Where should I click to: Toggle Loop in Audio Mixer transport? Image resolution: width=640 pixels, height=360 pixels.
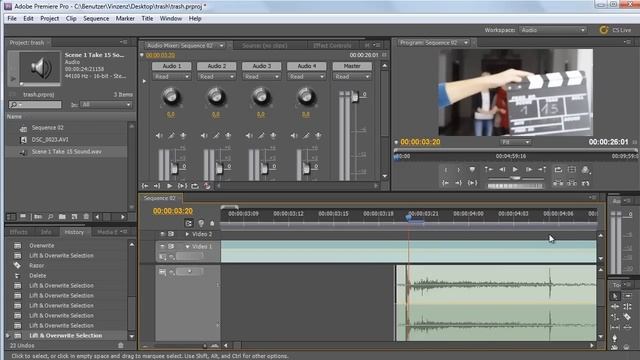point(195,186)
